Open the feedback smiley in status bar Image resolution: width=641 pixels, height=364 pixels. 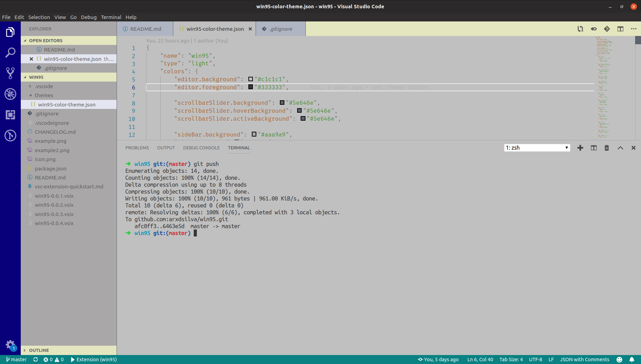pyautogui.click(x=619, y=360)
